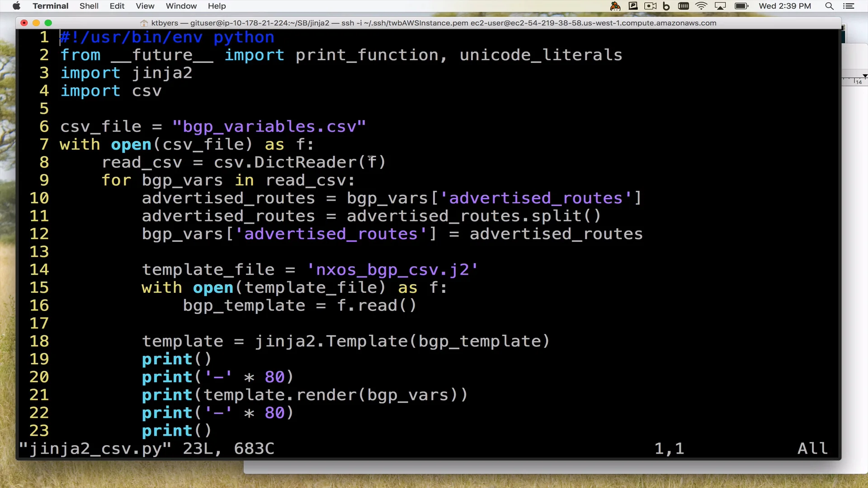The width and height of the screenshot is (868, 488).
Task: Open Notification Center
Action: click(849, 6)
